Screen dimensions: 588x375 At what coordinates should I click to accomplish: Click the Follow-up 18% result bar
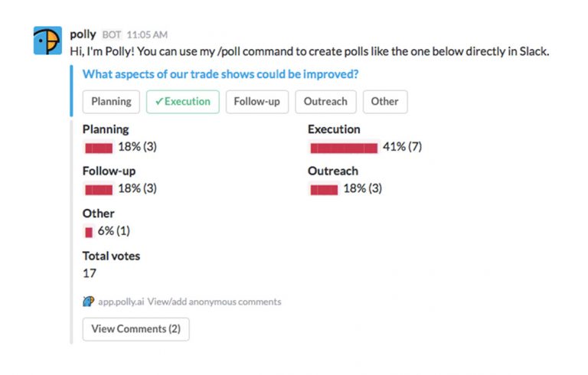(x=99, y=189)
